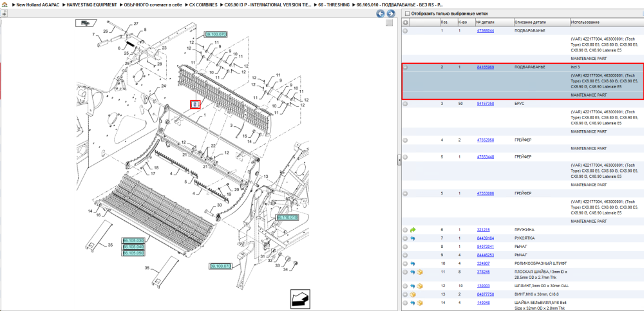The height and width of the screenshot is (311, 644).
Task: Sort by 'К-во' column header
Action: click(x=466, y=22)
